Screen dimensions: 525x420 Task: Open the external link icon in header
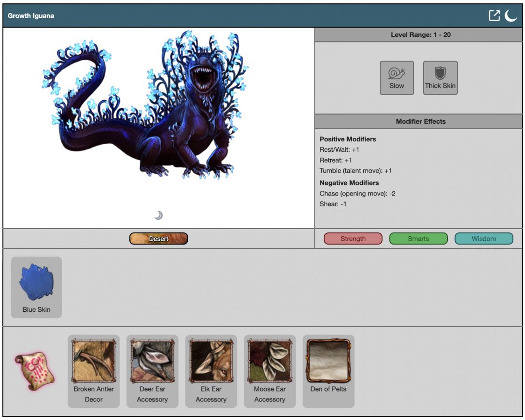pos(494,15)
